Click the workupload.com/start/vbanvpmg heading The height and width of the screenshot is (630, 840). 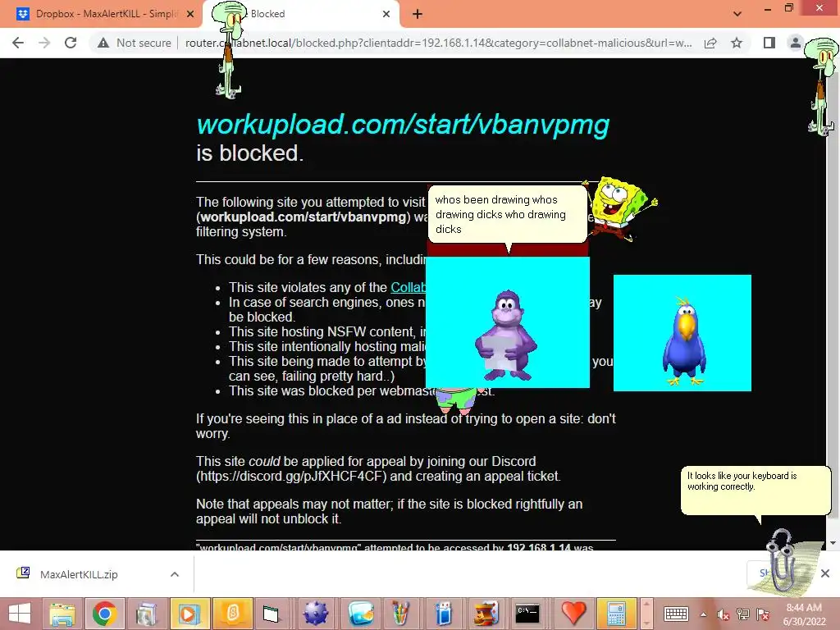[403, 125]
